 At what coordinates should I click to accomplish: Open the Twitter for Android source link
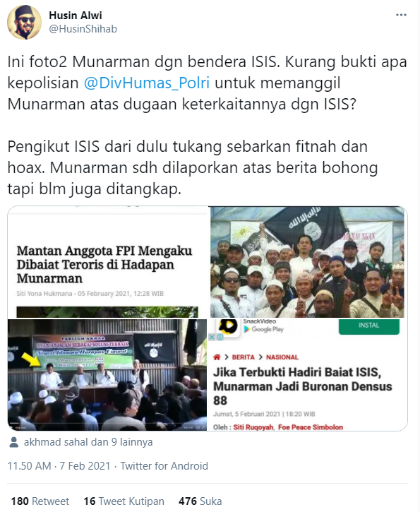pyautogui.click(x=164, y=466)
